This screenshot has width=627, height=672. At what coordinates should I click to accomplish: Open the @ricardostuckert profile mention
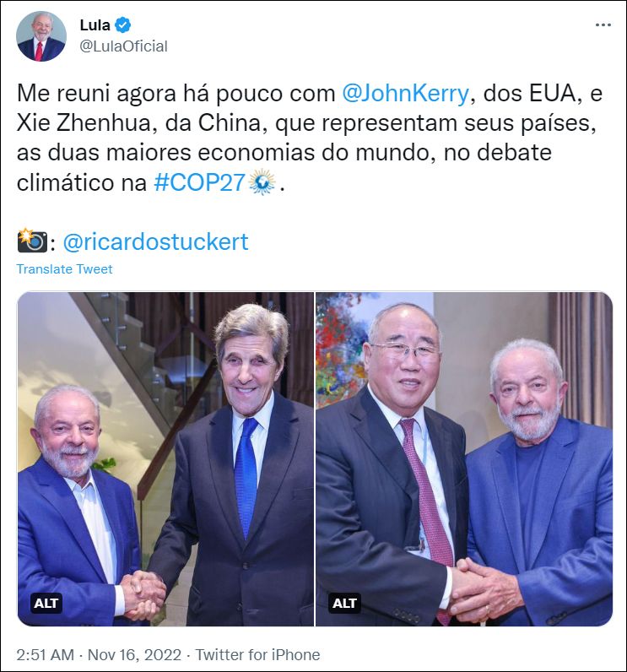pyautogui.click(x=155, y=241)
